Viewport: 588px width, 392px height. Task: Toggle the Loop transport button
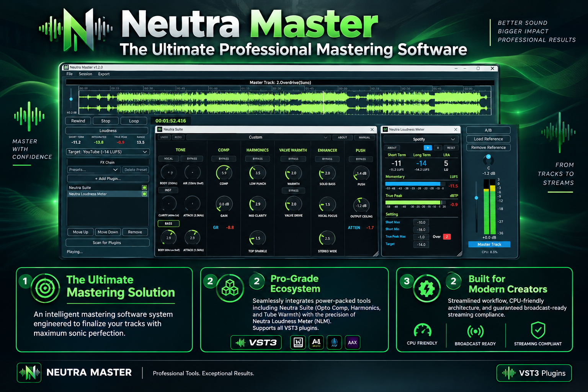point(134,121)
